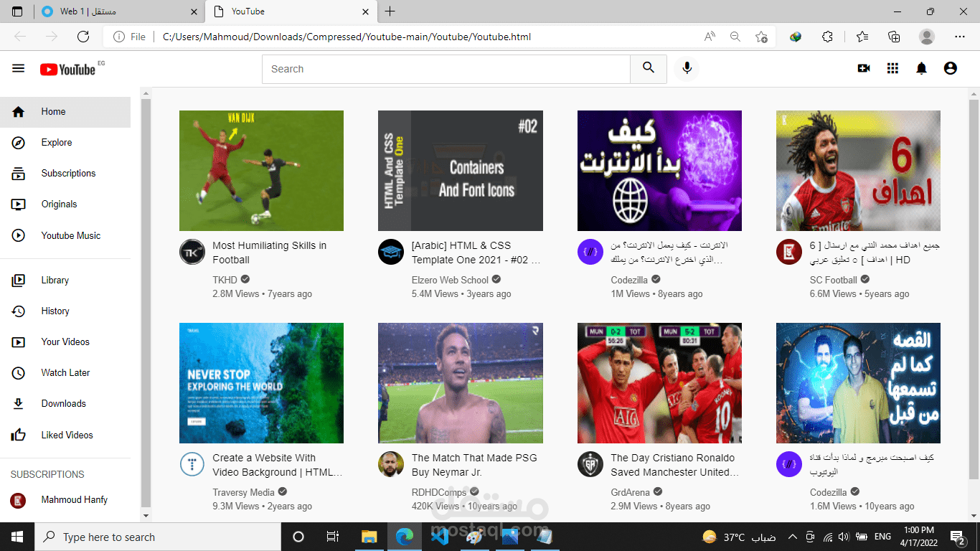This screenshot has width=980, height=551.
Task: Open the YouTube apps grid icon
Action: (x=892, y=67)
